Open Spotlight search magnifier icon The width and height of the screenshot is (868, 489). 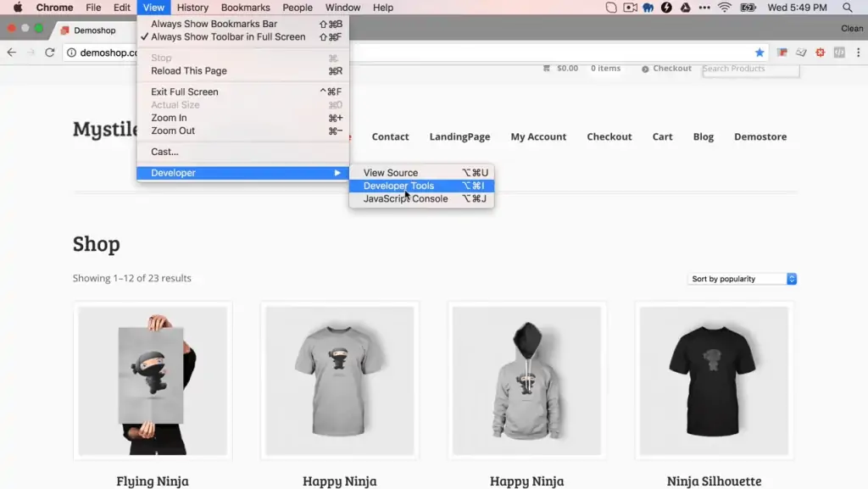click(847, 7)
